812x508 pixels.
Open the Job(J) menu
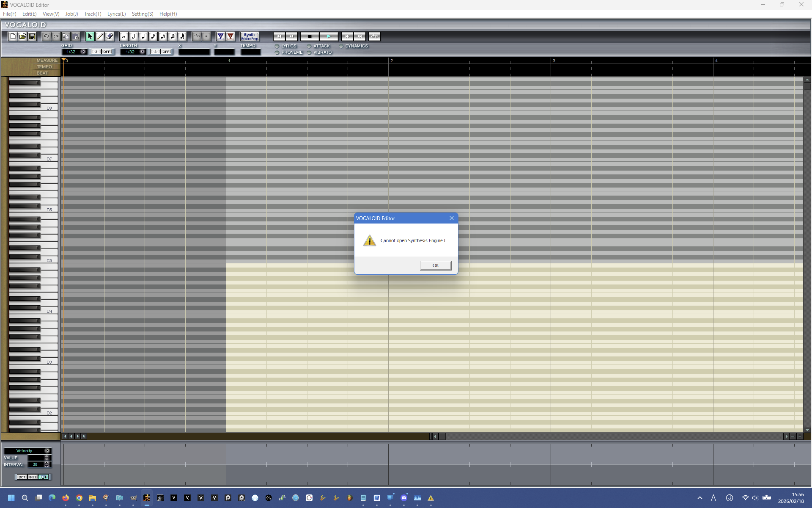tap(71, 14)
